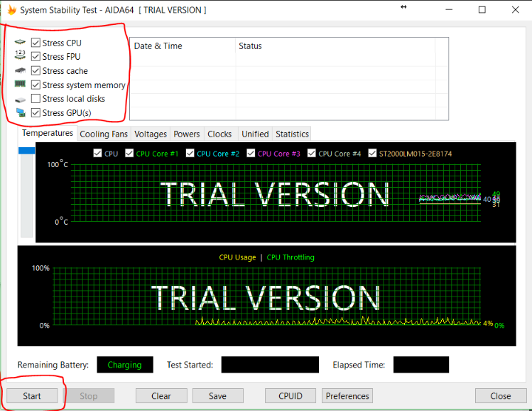Image resolution: width=532 pixels, height=411 pixels.
Task: Click the Close button at bottom right
Action: pyautogui.click(x=501, y=396)
